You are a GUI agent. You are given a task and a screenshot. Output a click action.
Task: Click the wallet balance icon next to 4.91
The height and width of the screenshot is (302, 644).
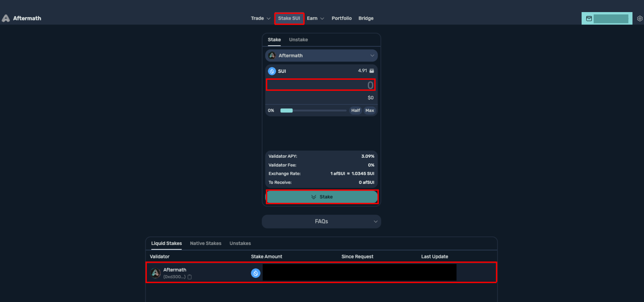click(372, 71)
